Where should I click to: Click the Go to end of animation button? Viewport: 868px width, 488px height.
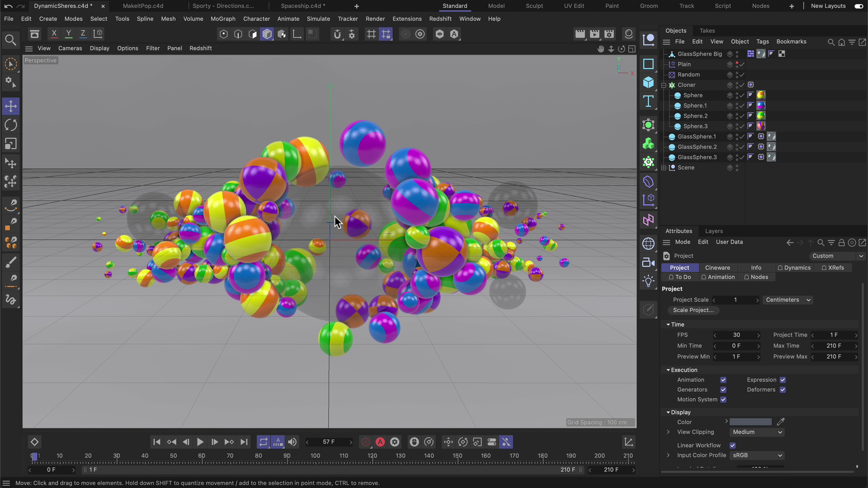click(x=244, y=442)
